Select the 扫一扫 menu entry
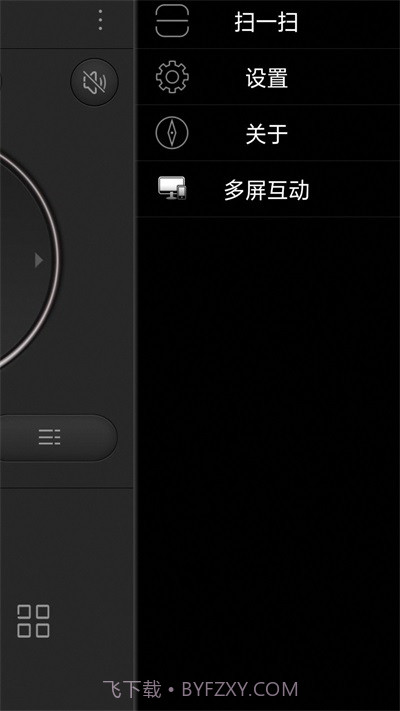 [268, 22]
